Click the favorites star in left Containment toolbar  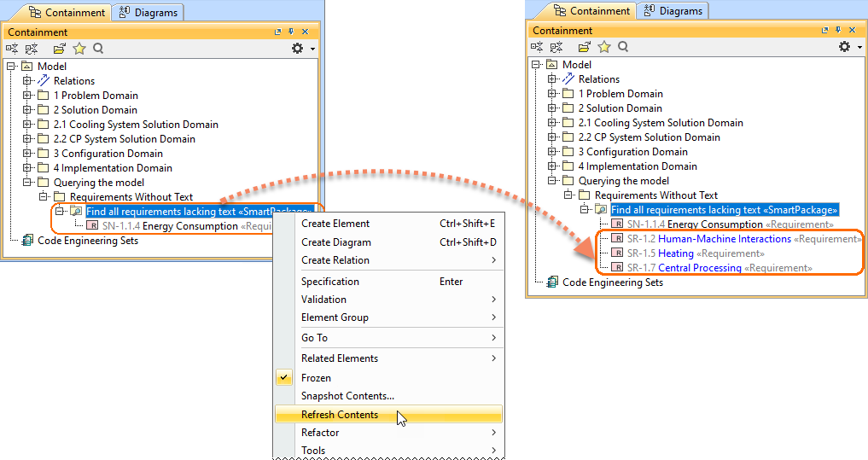click(x=79, y=49)
